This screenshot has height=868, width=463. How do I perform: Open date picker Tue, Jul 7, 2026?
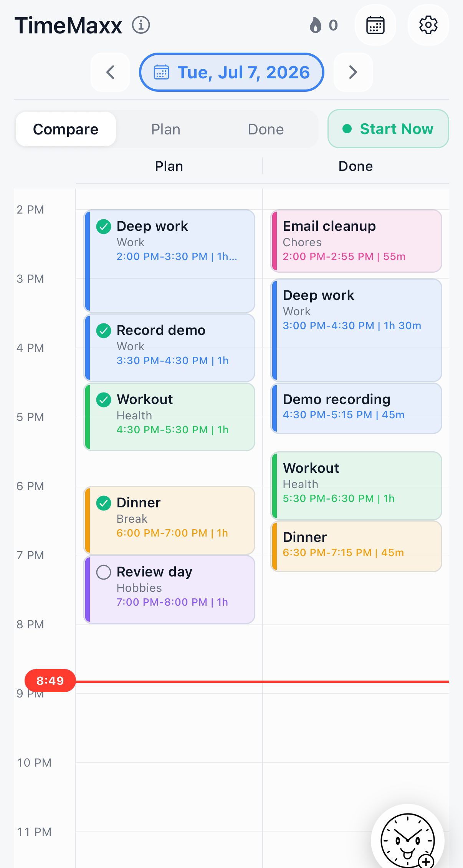pos(231,72)
